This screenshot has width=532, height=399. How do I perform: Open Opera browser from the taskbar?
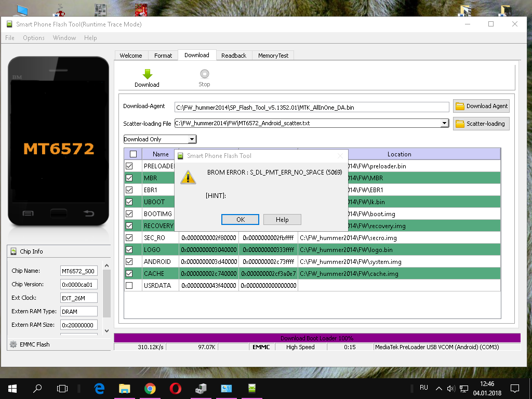pyautogui.click(x=175, y=388)
